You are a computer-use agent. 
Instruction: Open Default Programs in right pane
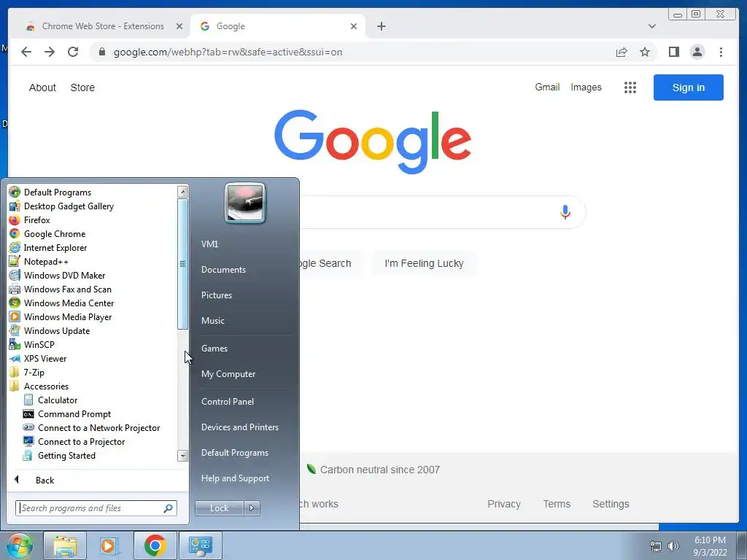click(x=234, y=453)
